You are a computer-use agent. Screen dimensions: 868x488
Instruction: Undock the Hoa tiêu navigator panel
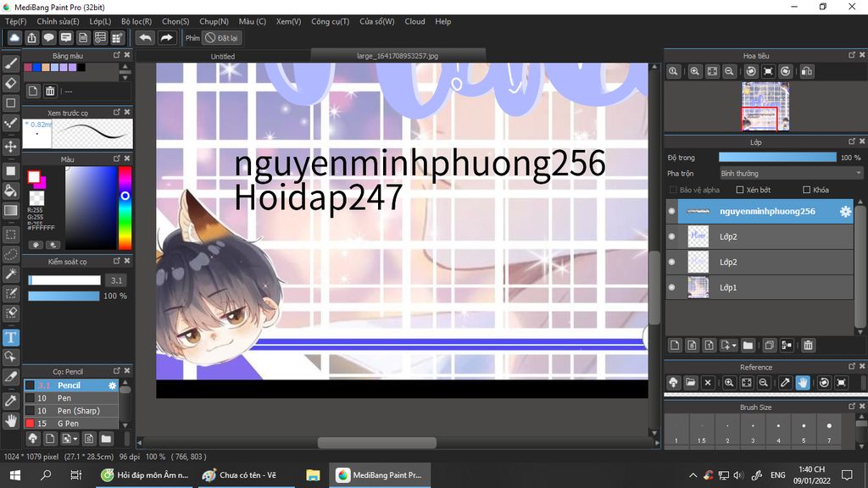[851, 55]
